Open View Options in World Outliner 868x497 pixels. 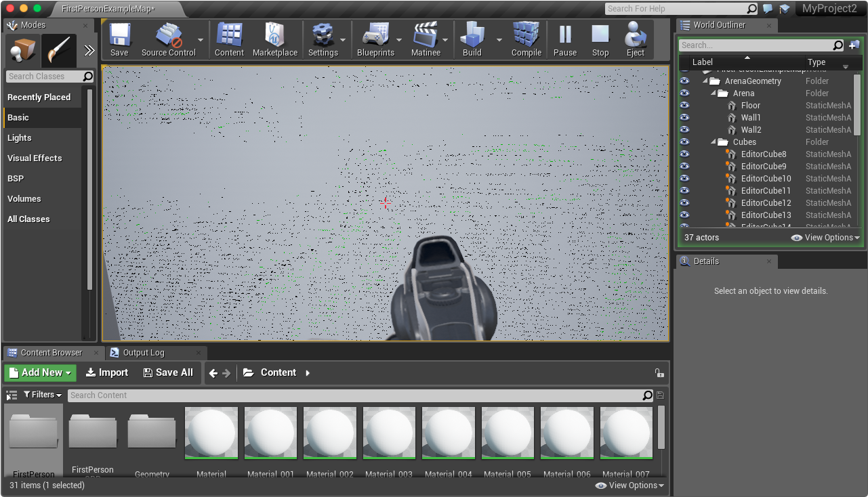(x=824, y=237)
